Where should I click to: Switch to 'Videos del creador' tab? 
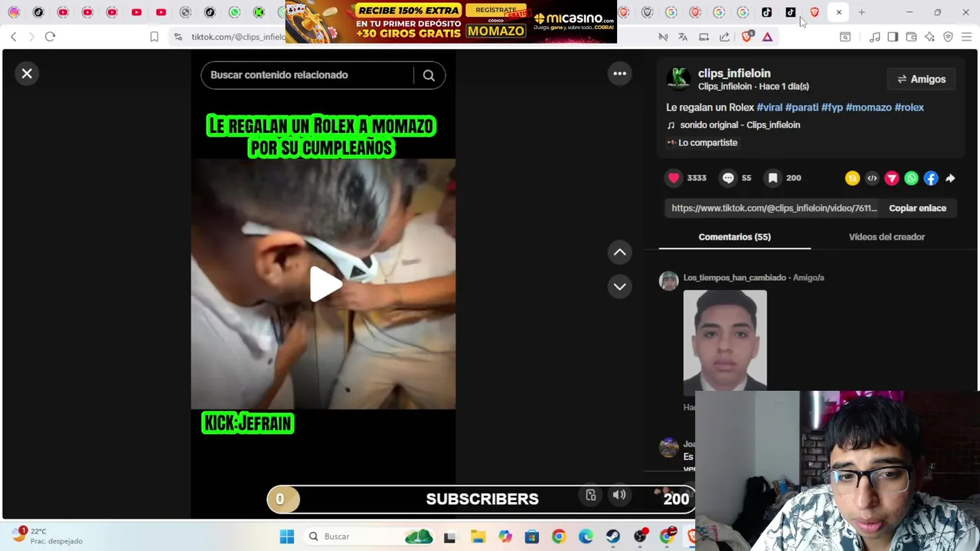point(887,236)
